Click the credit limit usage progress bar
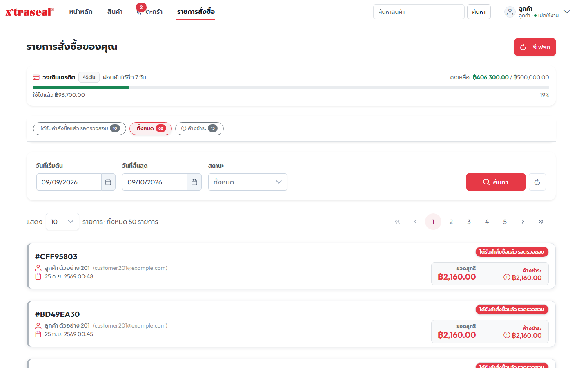 (x=291, y=88)
